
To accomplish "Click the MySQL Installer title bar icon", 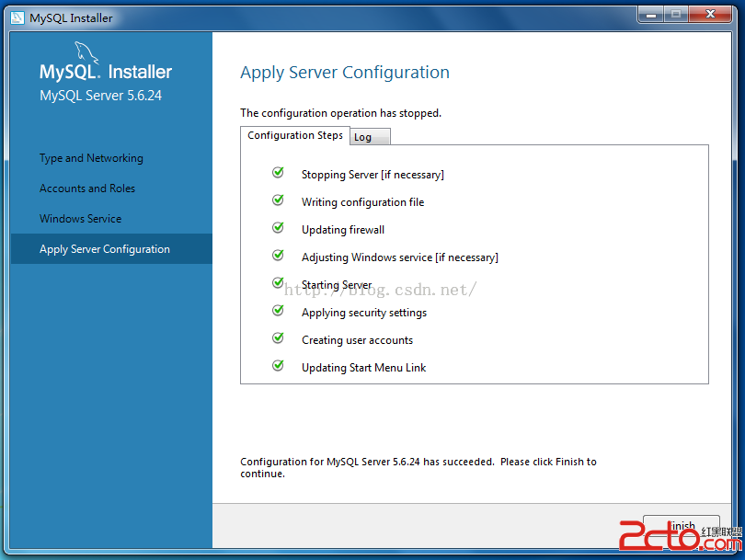I will click(17, 18).
